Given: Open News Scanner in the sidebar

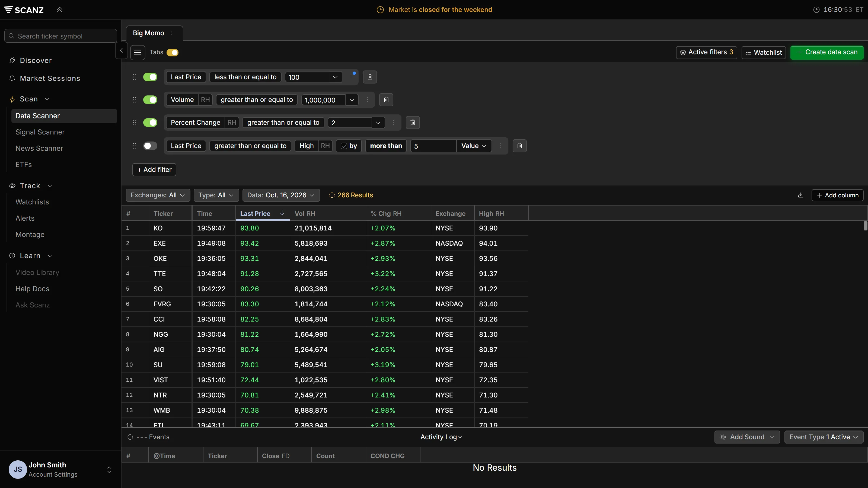Looking at the screenshot, I should tap(39, 148).
